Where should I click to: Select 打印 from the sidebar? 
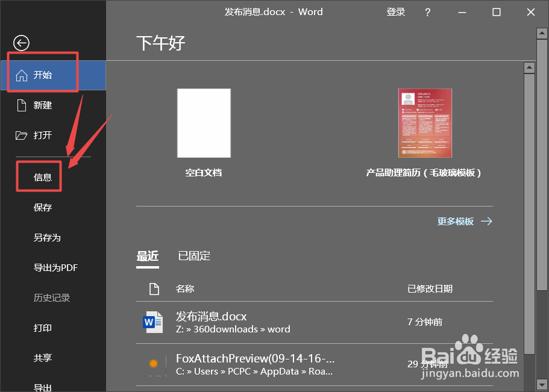click(42, 328)
